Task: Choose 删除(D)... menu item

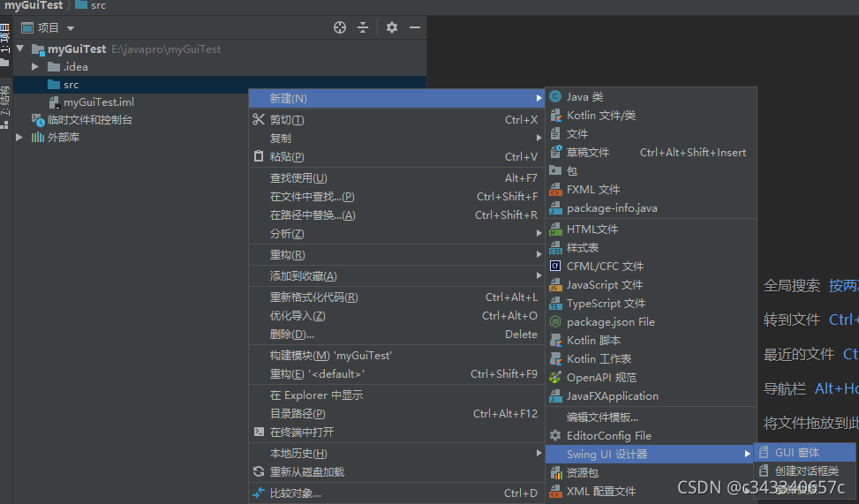Action: point(396,335)
